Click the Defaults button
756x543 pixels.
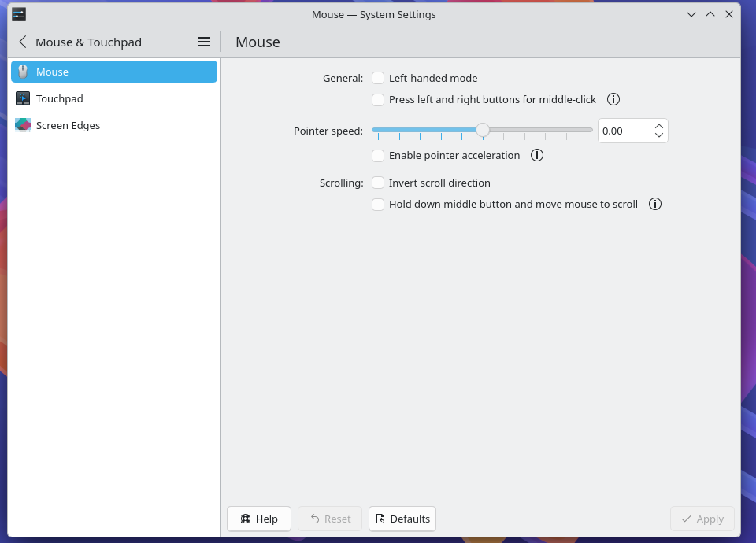pos(402,519)
